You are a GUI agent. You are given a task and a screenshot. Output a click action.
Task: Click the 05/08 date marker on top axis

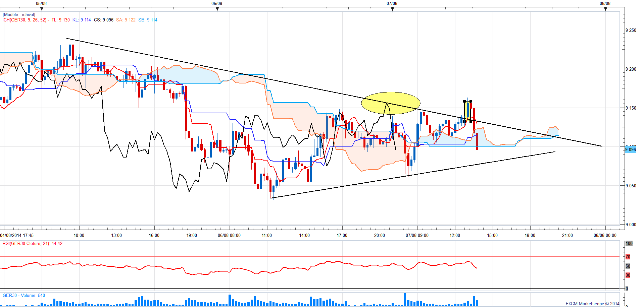42,9
